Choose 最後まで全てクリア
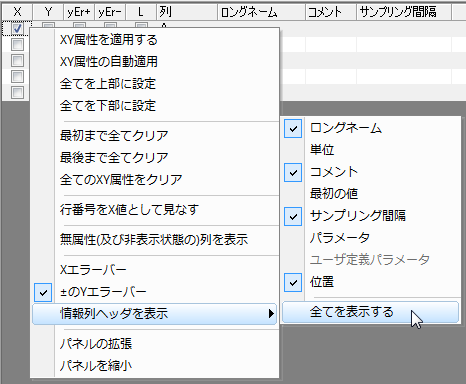 tap(155, 158)
